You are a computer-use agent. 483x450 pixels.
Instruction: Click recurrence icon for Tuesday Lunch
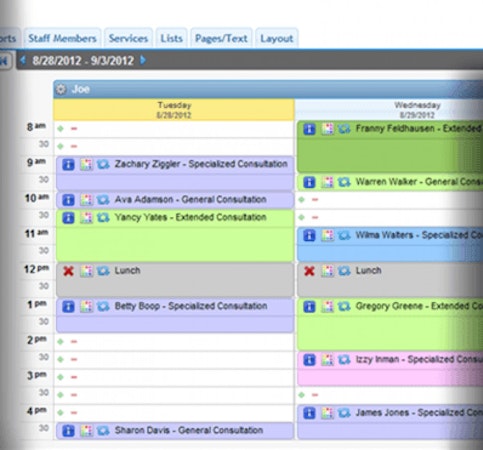(x=103, y=271)
